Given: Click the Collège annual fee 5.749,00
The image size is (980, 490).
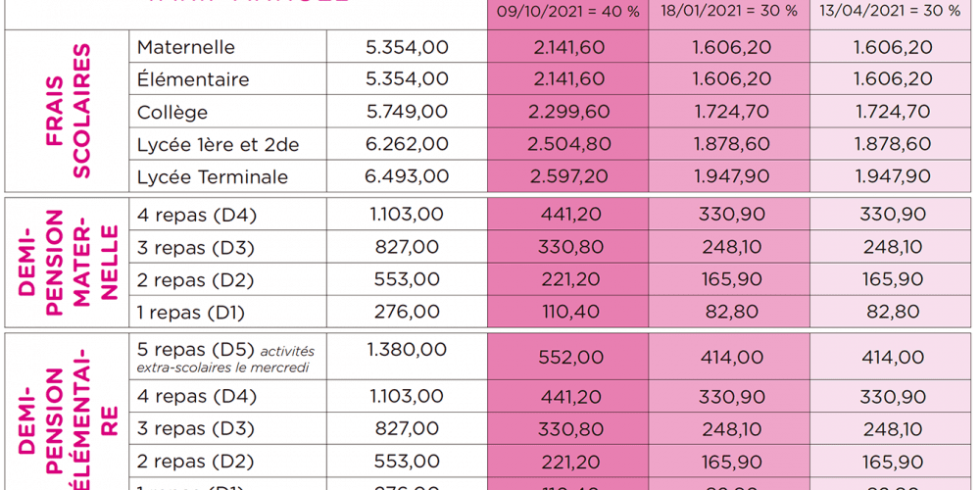Looking at the screenshot, I should tap(407, 112).
